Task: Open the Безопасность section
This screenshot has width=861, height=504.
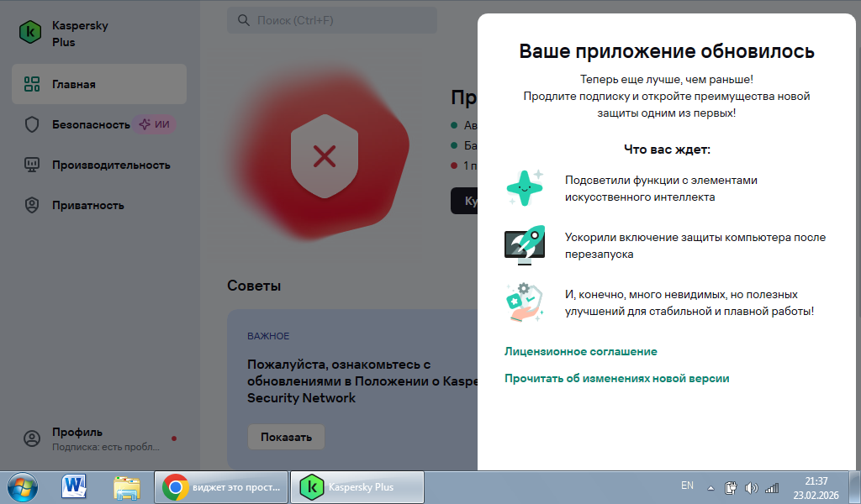Action: coord(99,124)
